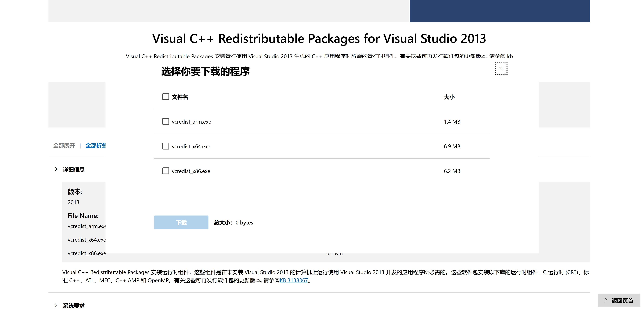Click the 全部展开 link
Image resolution: width=644 pixels, height=311 pixels.
64,145
